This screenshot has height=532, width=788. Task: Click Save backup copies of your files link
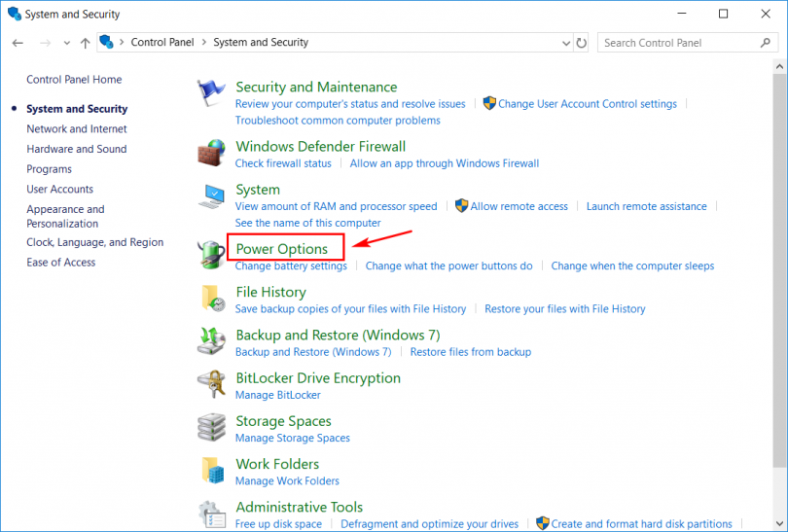point(350,309)
